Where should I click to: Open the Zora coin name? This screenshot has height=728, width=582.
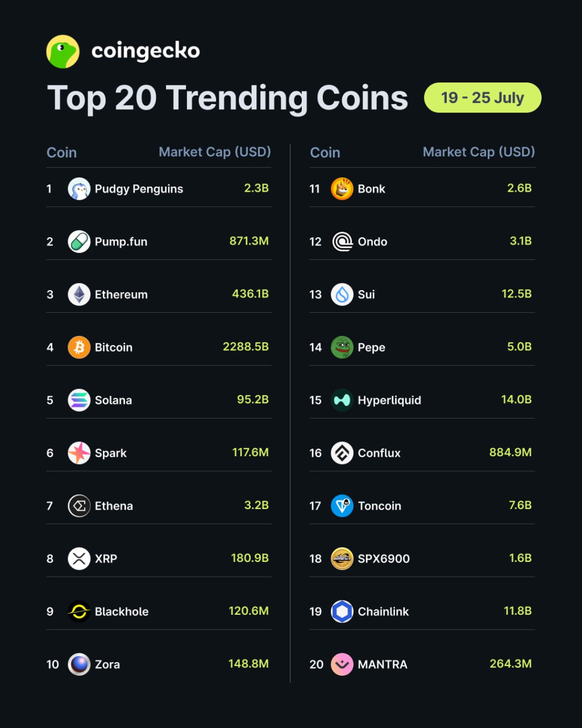pyautogui.click(x=107, y=664)
